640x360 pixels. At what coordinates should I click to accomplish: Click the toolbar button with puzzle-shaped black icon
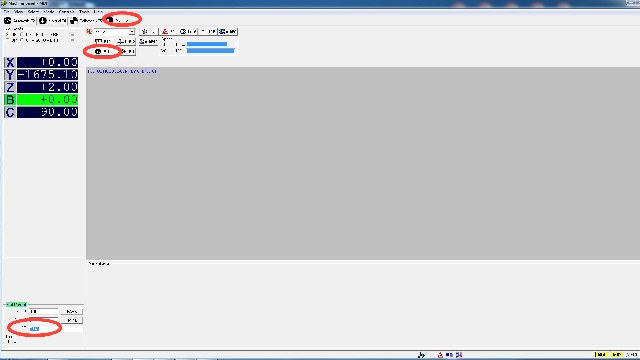(86, 20)
